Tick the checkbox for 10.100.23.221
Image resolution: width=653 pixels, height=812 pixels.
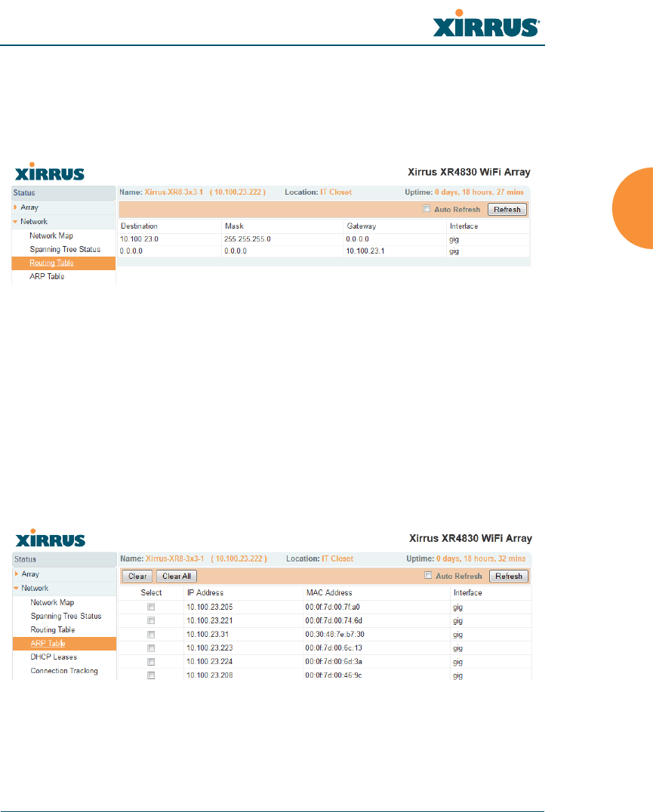pos(151,620)
